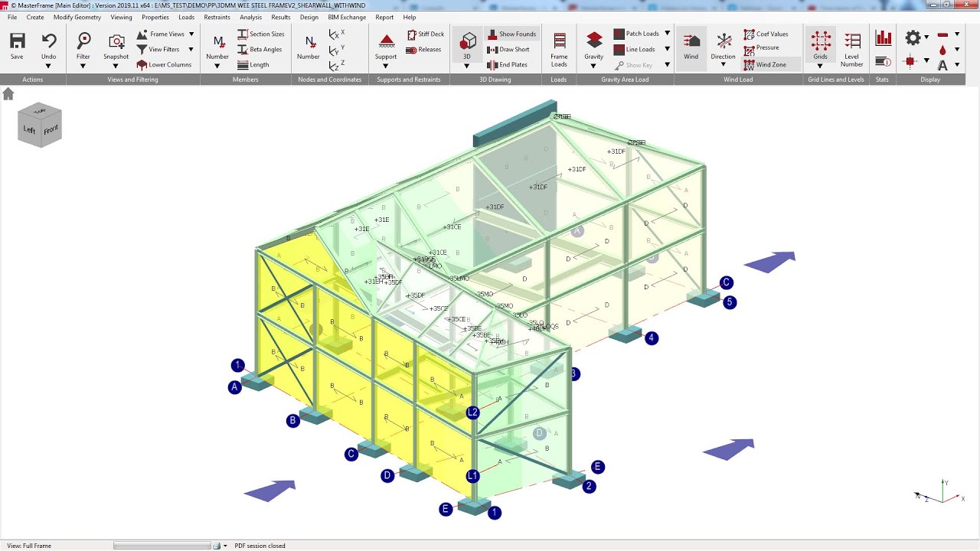Click the status bar progress field
The image size is (980, 551).
tap(162, 546)
